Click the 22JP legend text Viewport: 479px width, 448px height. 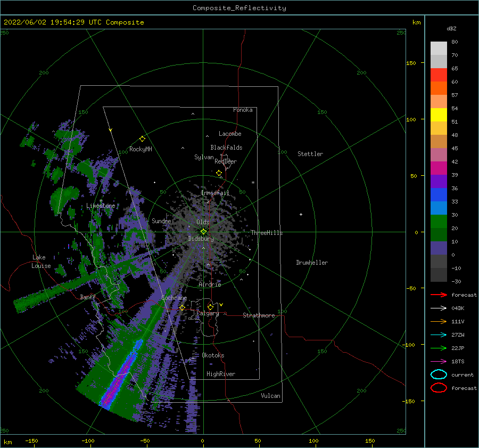tap(458, 348)
